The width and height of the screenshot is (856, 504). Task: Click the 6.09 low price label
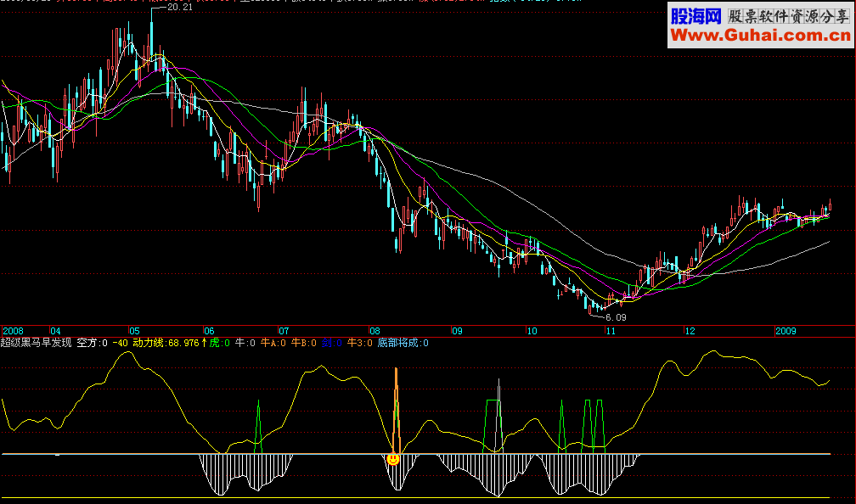coord(616,317)
